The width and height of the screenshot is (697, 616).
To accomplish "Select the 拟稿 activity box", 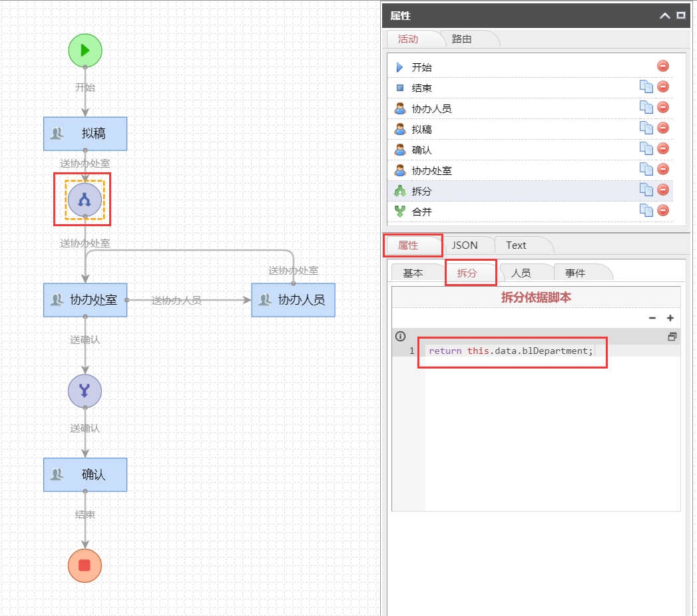I will click(85, 134).
